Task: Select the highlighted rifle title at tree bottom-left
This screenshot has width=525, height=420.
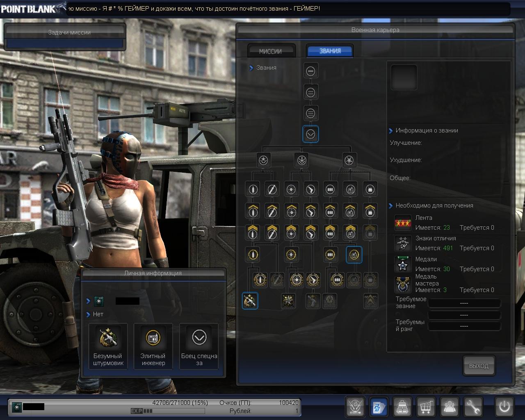Action: pyautogui.click(x=250, y=301)
